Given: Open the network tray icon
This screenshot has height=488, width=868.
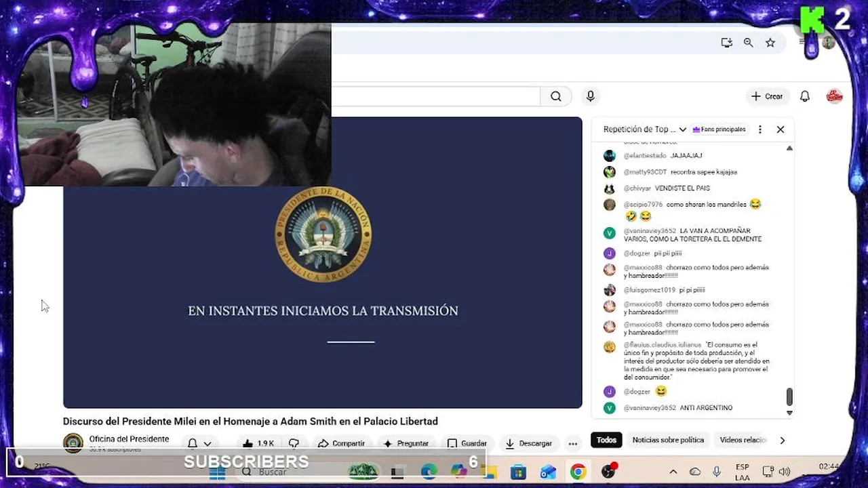Looking at the screenshot, I should 768,472.
